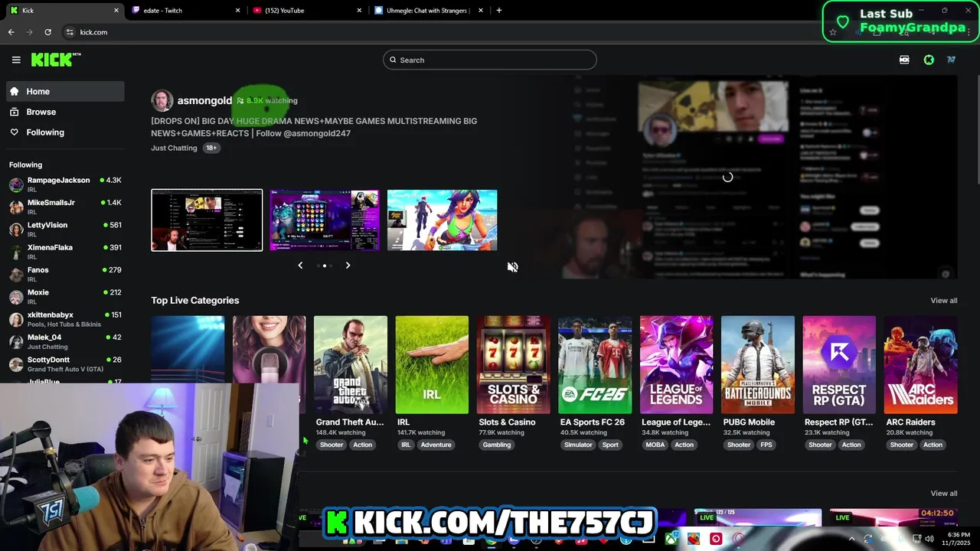Click the Kick search field
The width and height of the screenshot is (980, 551).
tap(490, 60)
